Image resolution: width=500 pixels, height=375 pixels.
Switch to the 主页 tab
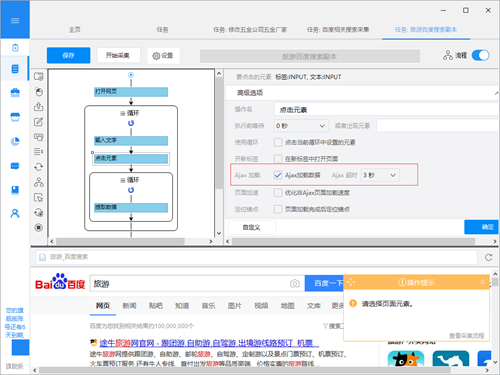pyautogui.click(x=75, y=30)
